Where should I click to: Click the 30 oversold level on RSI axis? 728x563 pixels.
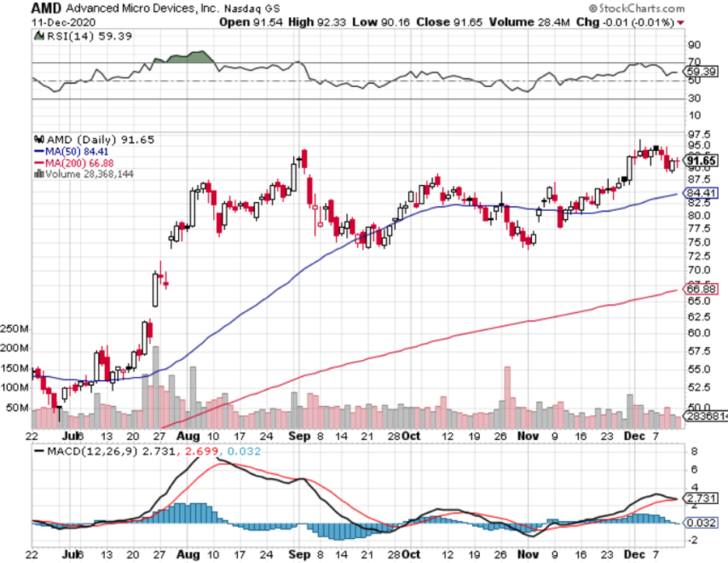coord(694,98)
